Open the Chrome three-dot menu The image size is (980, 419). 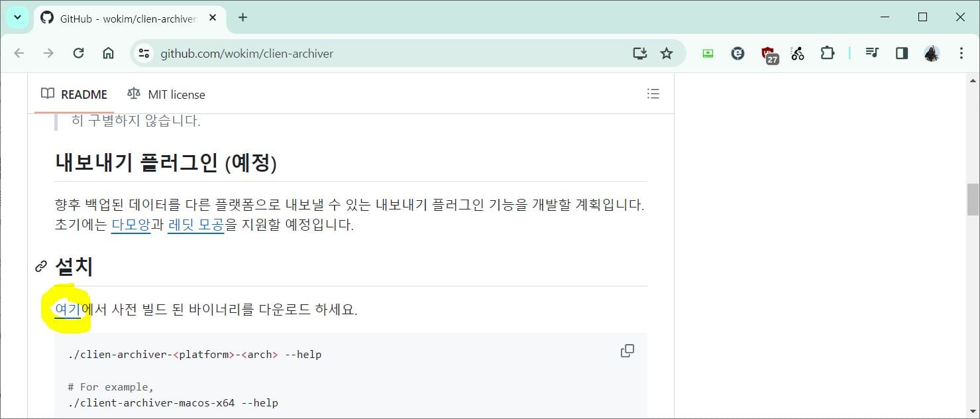tap(961, 54)
